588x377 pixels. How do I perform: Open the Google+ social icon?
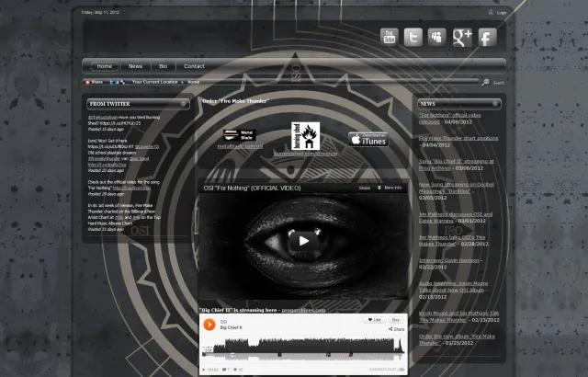click(462, 37)
